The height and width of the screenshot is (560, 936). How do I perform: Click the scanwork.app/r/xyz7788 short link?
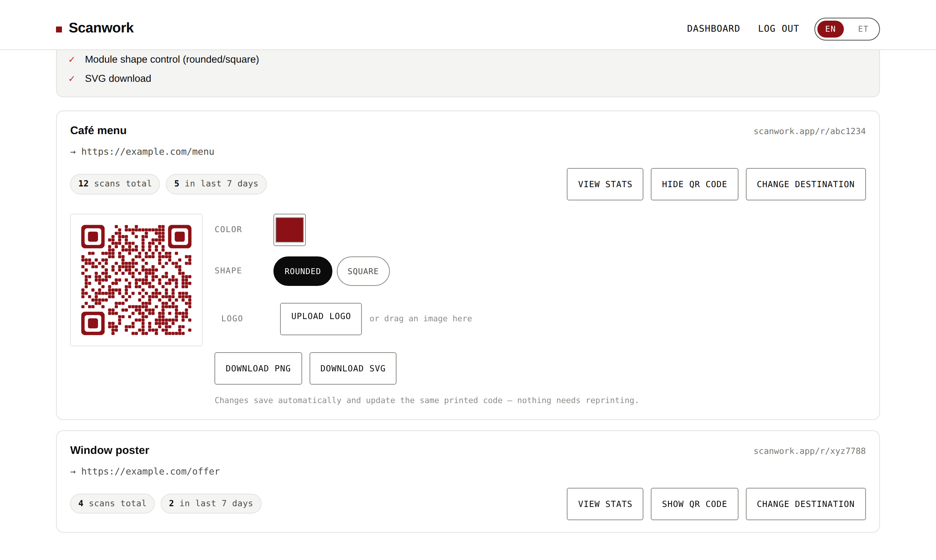point(809,451)
